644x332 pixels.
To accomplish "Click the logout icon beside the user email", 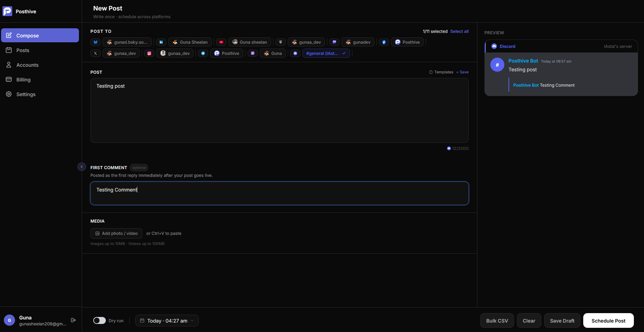I will 73,320.
